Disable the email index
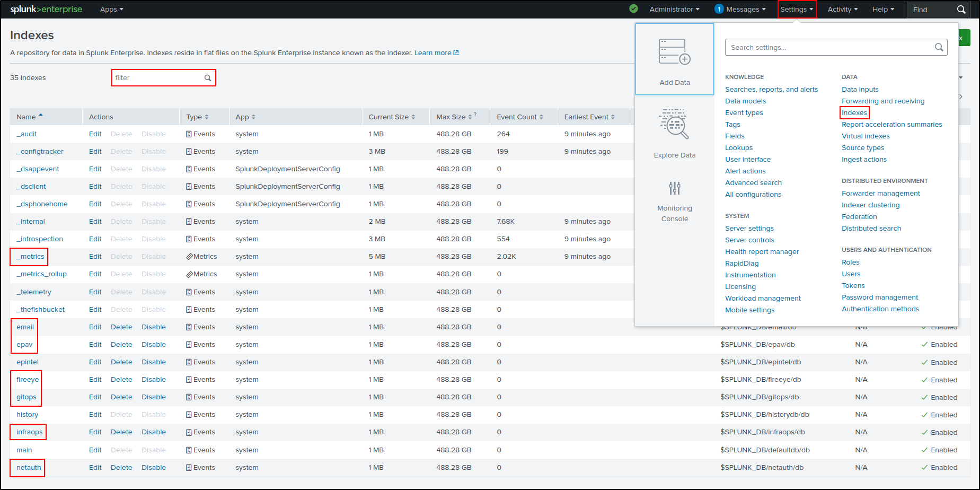The image size is (980, 490). [x=153, y=327]
